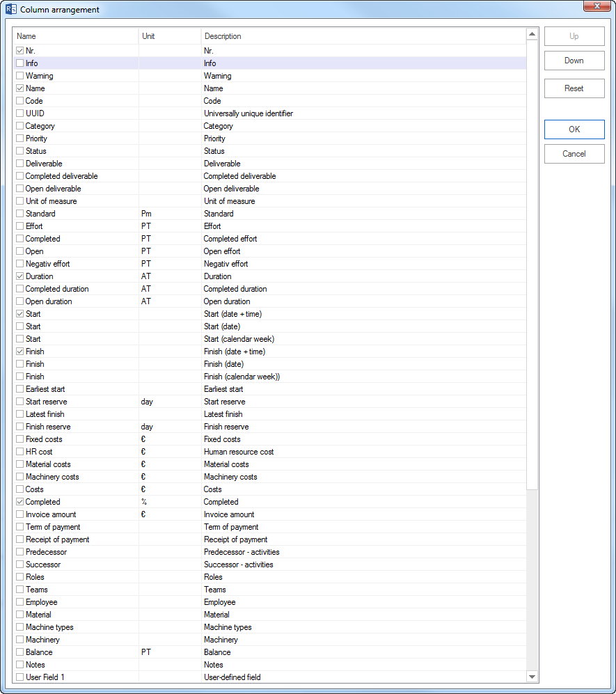This screenshot has width=616, height=694.
Task: Enable the Warning column checkbox
Action: coord(20,76)
